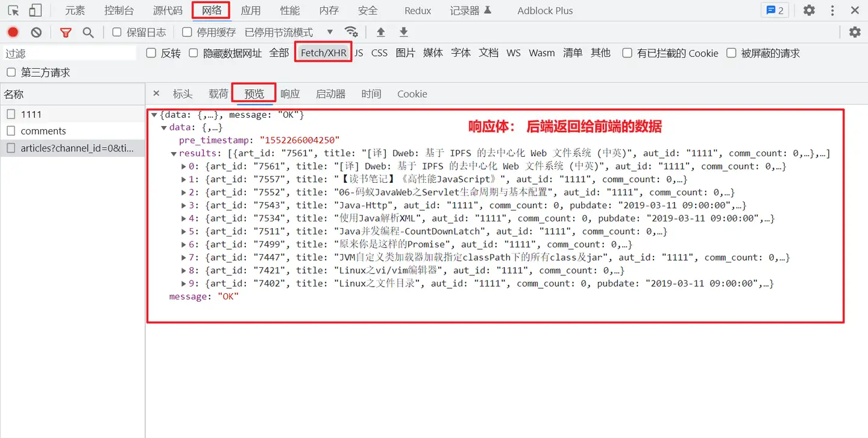Open the 性能 panel tab
This screenshot has width=868, height=438.
pyautogui.click(x=290, y=10)
